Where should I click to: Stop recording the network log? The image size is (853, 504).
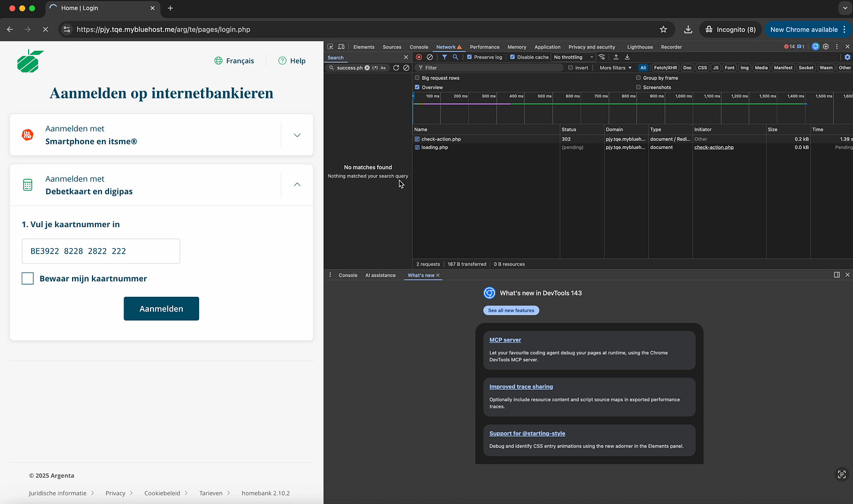pyautogui.click(x=418, y=57)
